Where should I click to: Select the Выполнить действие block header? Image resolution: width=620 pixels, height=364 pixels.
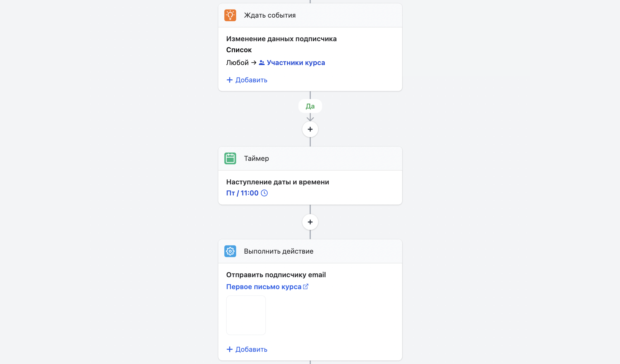tap(310, 251)
